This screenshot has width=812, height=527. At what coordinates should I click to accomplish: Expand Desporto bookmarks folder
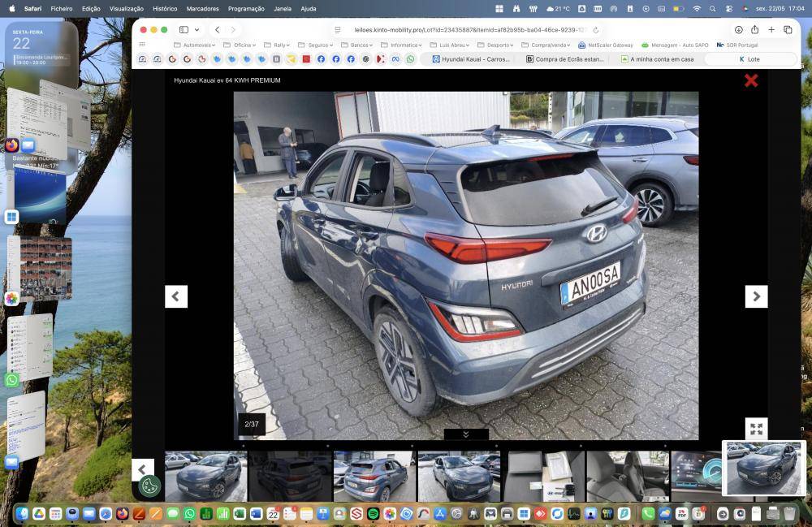[x=495, y=45]
